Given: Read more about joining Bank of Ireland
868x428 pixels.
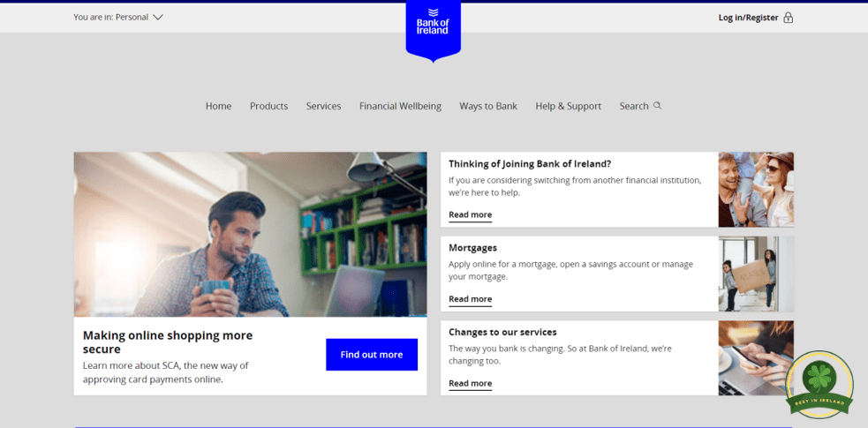Looking at the screenshot, I should point(470,214).
